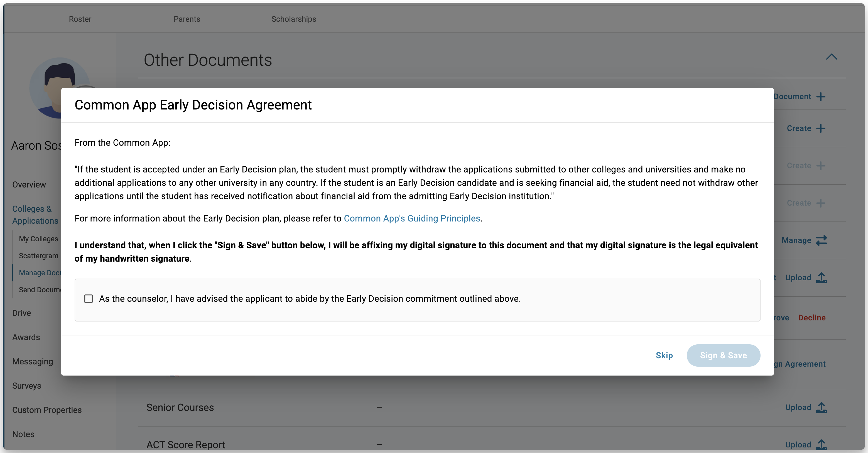Image resolution: width=868 pixels, height=453 pixels.
Task: Select Manage Documents sidebar item
Action: [40, 272]
